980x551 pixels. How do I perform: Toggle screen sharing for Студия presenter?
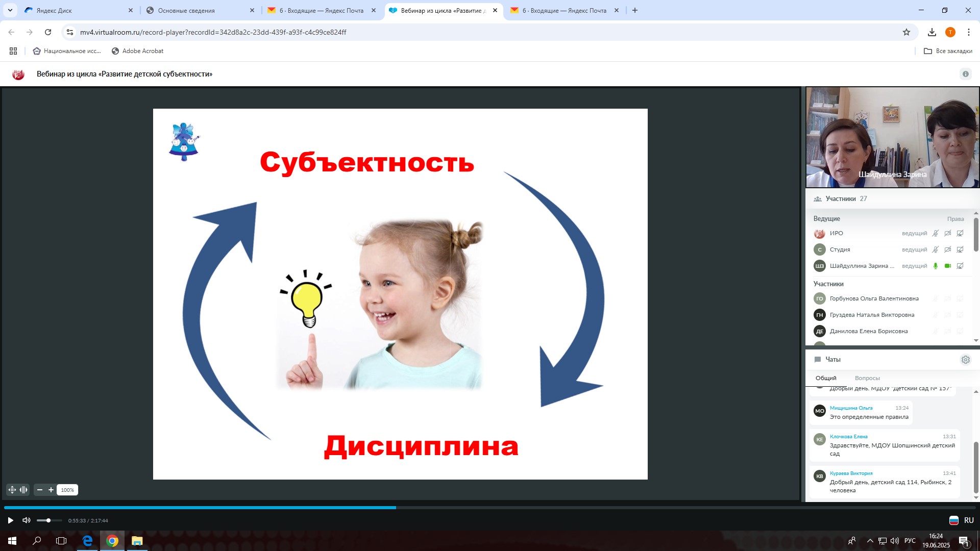coord(960,249)
